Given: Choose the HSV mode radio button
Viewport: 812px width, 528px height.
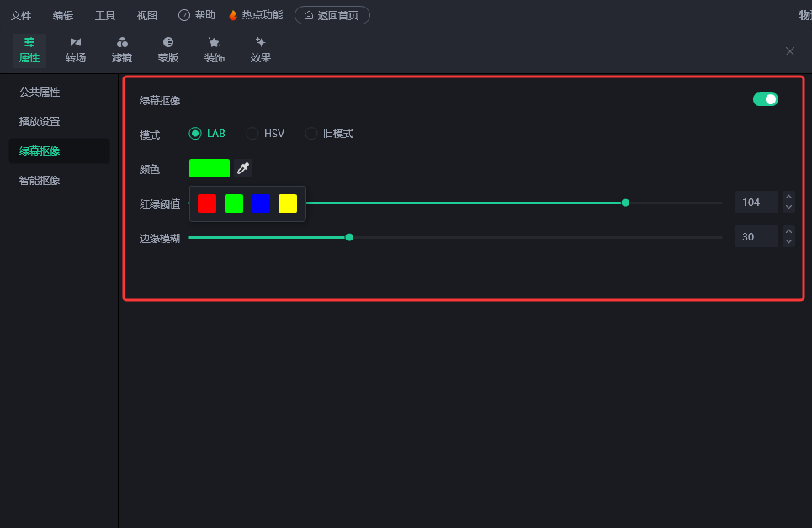Looking at the screenshot, I should pos(252,133).
